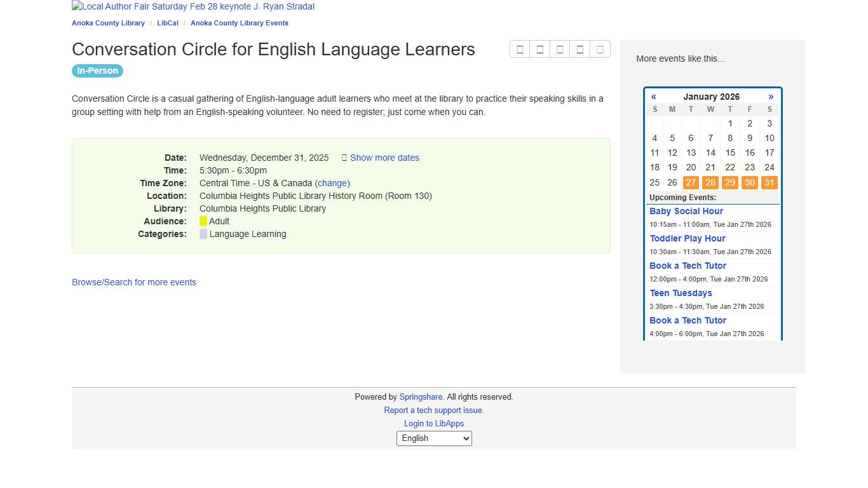868x488 pixels.
Task: Open the Login to LibApps link
Action: coord(434,423)
